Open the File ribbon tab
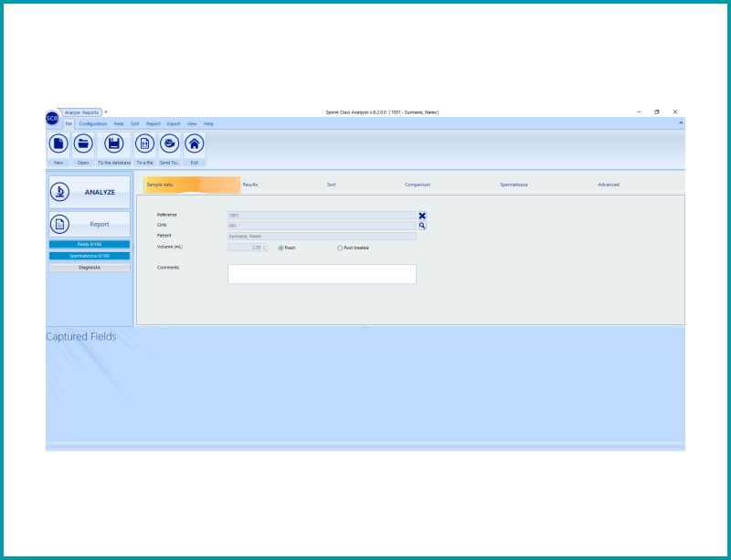This screenshot has width=731, height=560. pyautogui.click(x=69, y=124)
